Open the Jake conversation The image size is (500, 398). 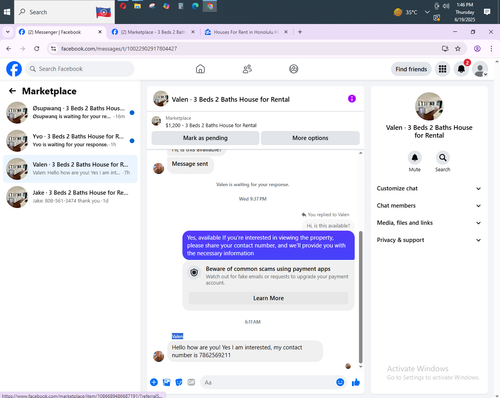pos(70,197)
